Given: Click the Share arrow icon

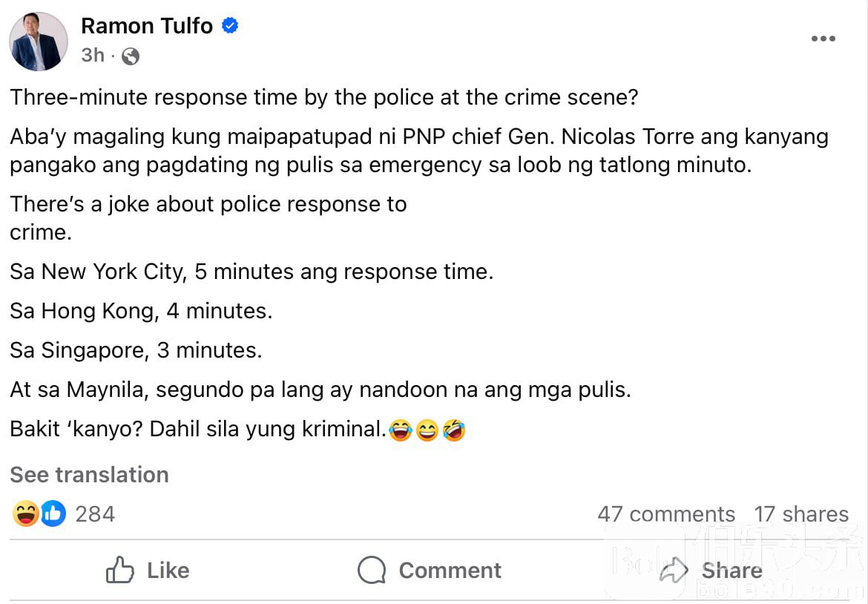Looking at the screenshot, I should 674,571.
